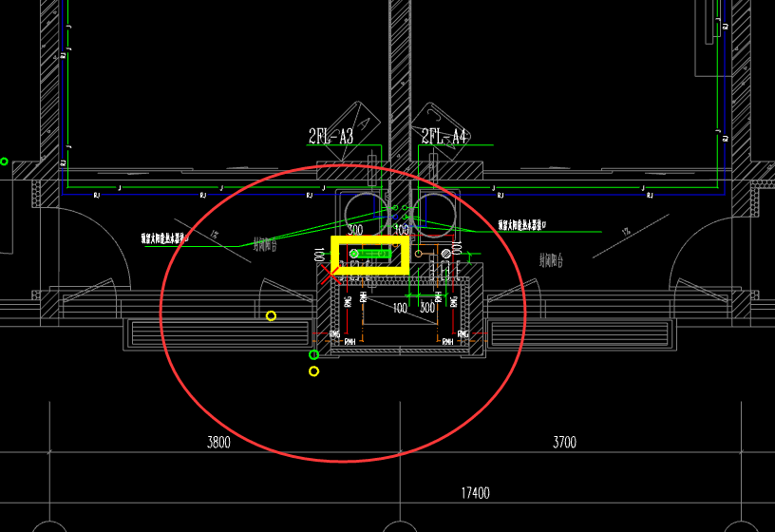Click the orange pipe riser circle
Image resolution: width=775 pixels, height=532 pixels.
tap(418, 254)
